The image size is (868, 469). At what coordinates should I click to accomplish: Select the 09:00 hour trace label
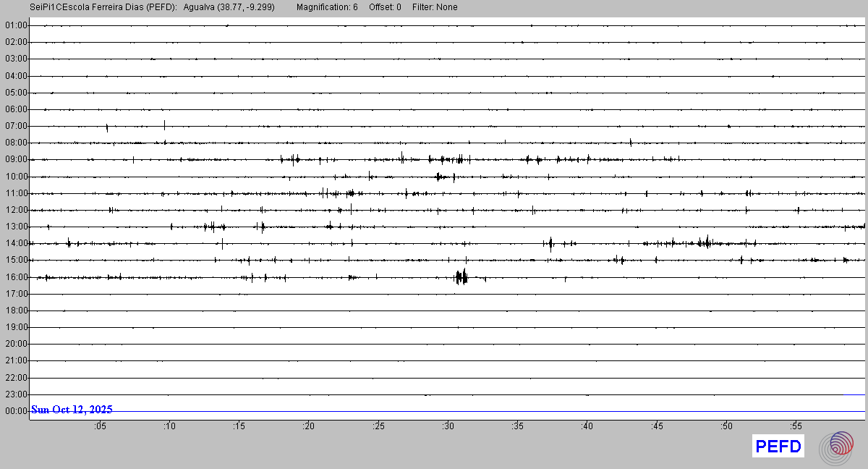coord(16,159)
